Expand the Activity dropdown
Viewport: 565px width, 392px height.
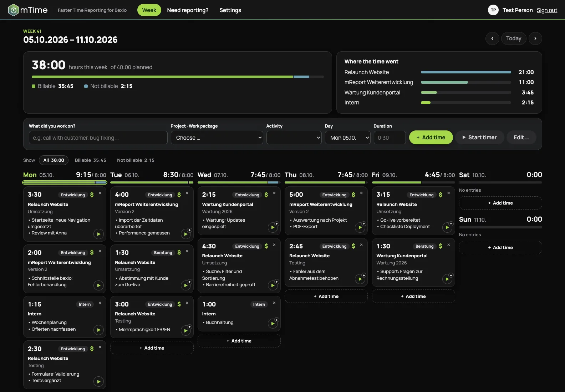(294, 138)
